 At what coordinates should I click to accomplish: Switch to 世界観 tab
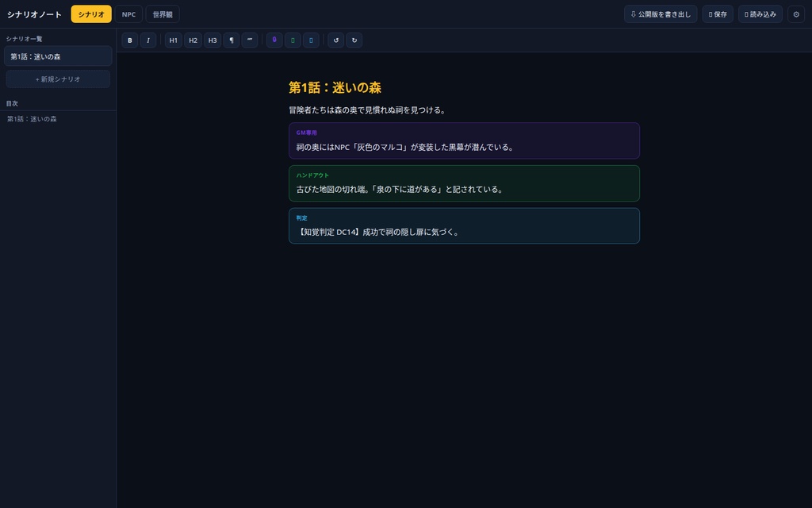[x=163, y=14]
